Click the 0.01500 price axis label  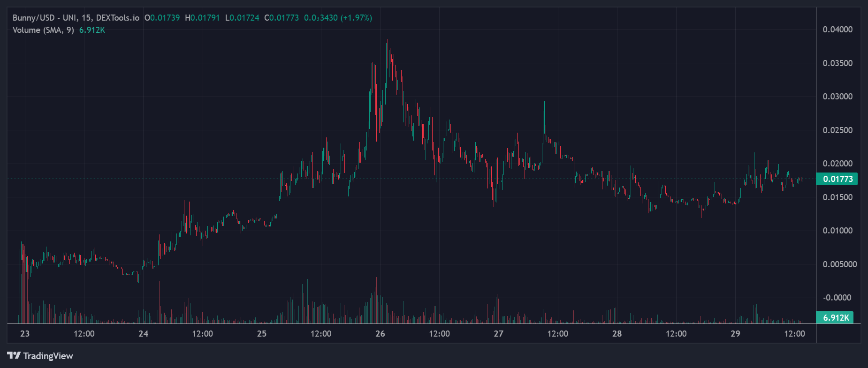click(838, 197)
